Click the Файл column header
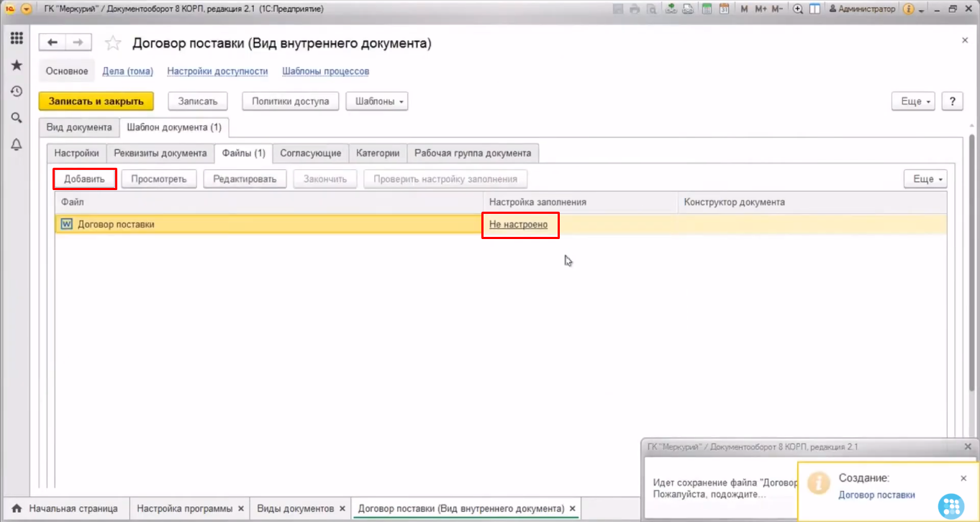This screenshot has width=980, height=522. click(269, 202)
